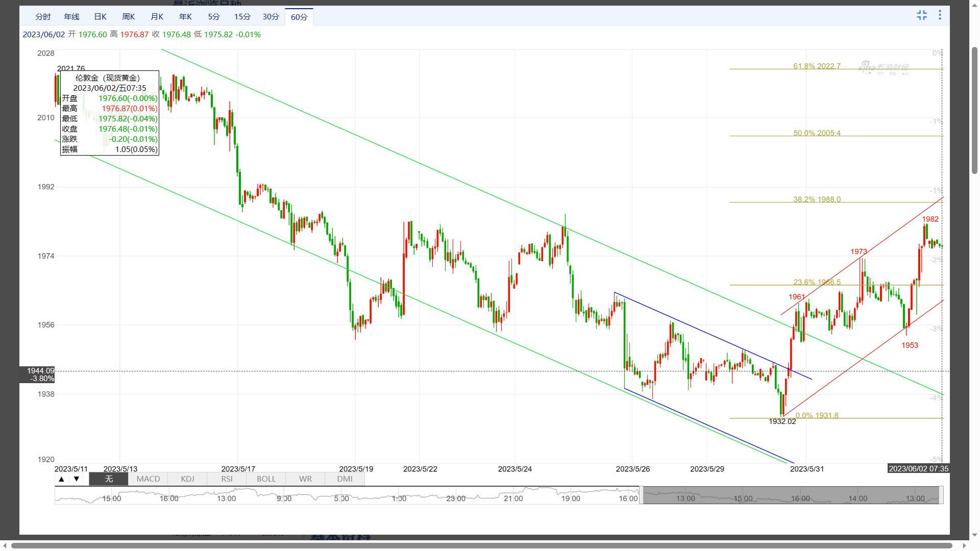Select the 无 (none) indicator option

coord(109,479)
